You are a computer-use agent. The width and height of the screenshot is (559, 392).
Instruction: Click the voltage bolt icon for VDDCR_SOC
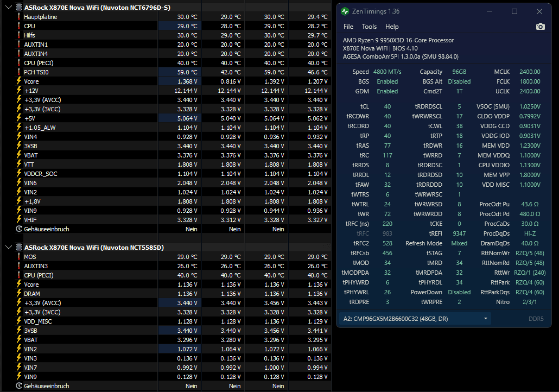[x=19, y=173]
